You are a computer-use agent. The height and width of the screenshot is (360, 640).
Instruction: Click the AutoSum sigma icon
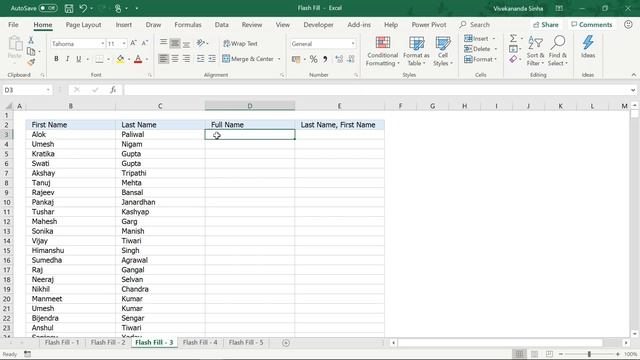click(x=513, y=38)
